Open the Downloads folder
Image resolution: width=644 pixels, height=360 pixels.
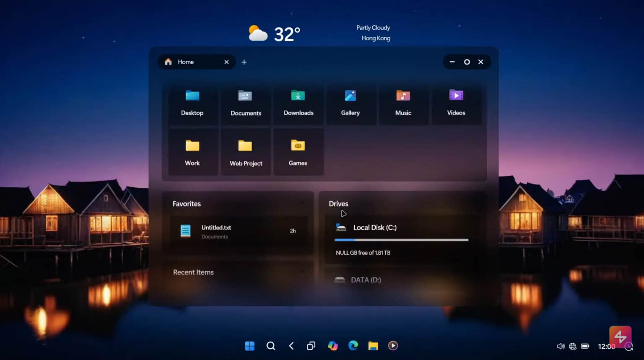[x=298, y=104]
